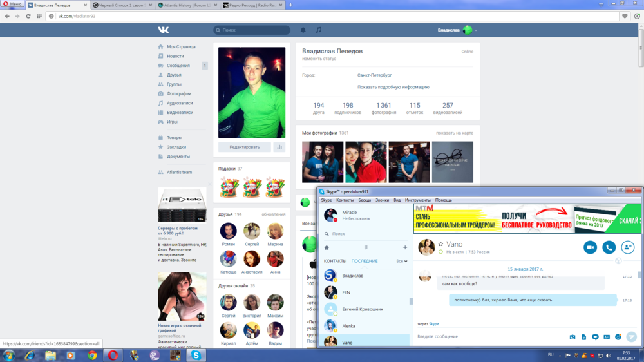Start a voice call with Vano

(609, 247)
